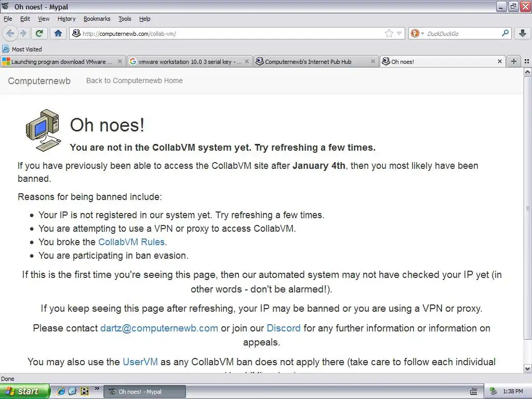Open the Discord link
This screenshot has height=399, width=532.
(x=284, y=328)
